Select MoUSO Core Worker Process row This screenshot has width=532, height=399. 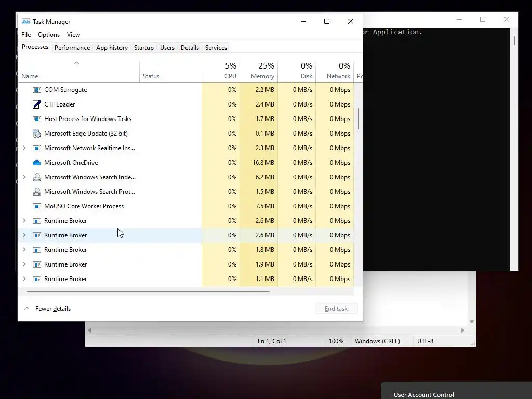186,206
